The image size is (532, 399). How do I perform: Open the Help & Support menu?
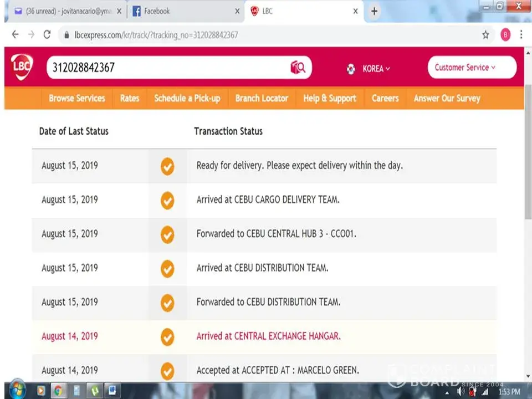pos(330,99)
